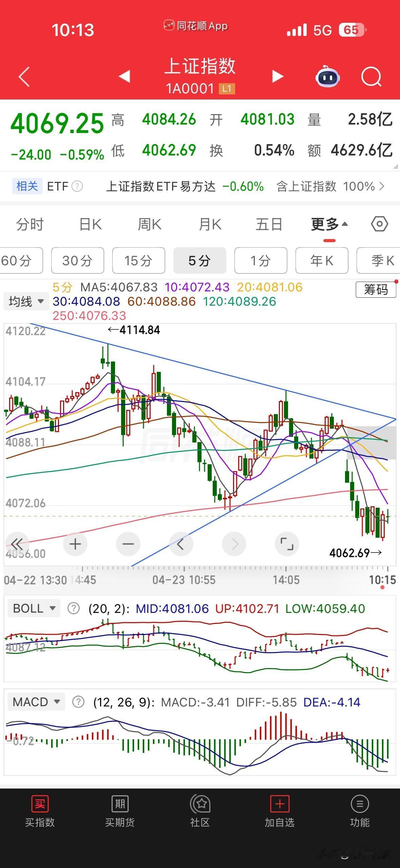Expand quote details corner triangle
The image size is (400, 868).
pyautogui.click(x=395, y=166)
